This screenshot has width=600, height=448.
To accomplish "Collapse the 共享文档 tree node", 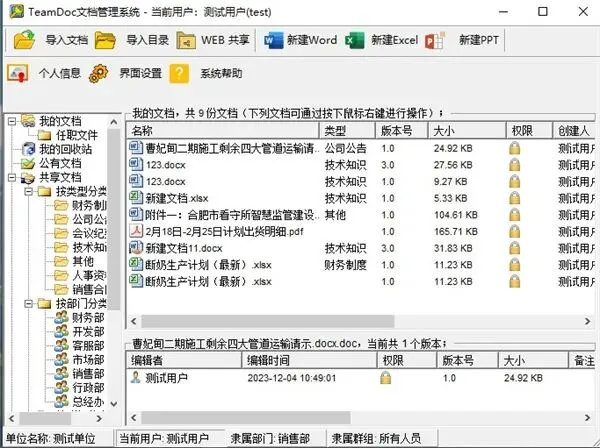I will 12,178.
